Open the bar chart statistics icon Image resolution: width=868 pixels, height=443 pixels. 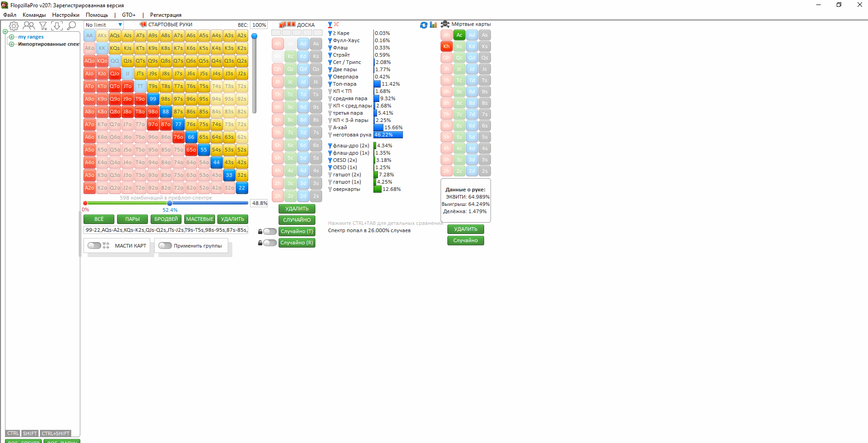[x=433, y=25]
